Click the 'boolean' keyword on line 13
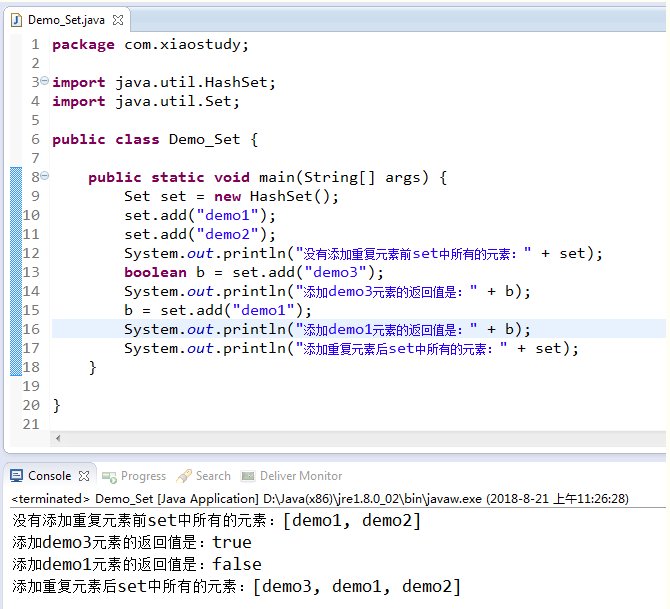Viewport: 670px width, 609px height. [x=156, y=272]
